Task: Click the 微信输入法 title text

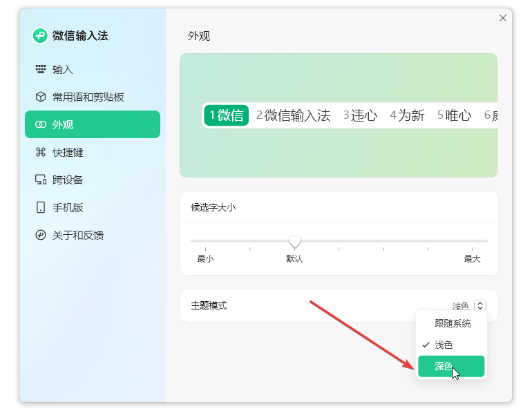Action: click(80, 36)
